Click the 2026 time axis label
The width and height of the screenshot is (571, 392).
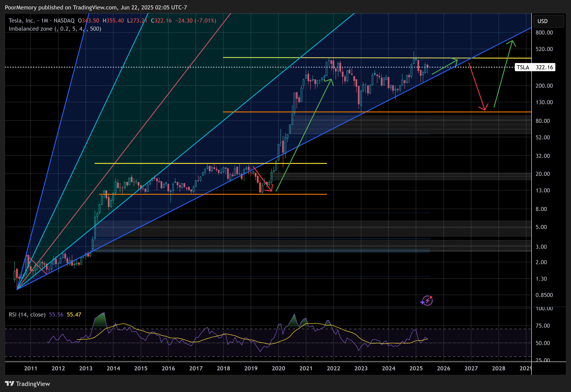443,368
